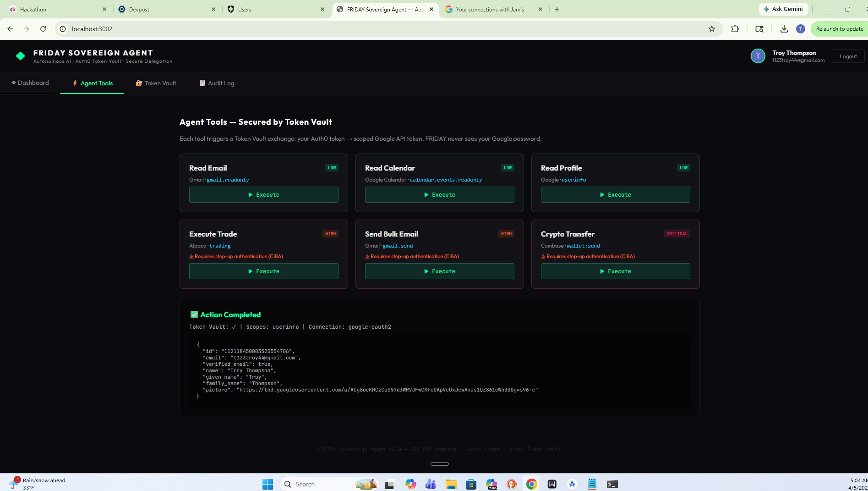The width and height of the screenshot is (868, 491).
Task: Click the HIGH badge on Execute Trade
Action: (331, 234)
